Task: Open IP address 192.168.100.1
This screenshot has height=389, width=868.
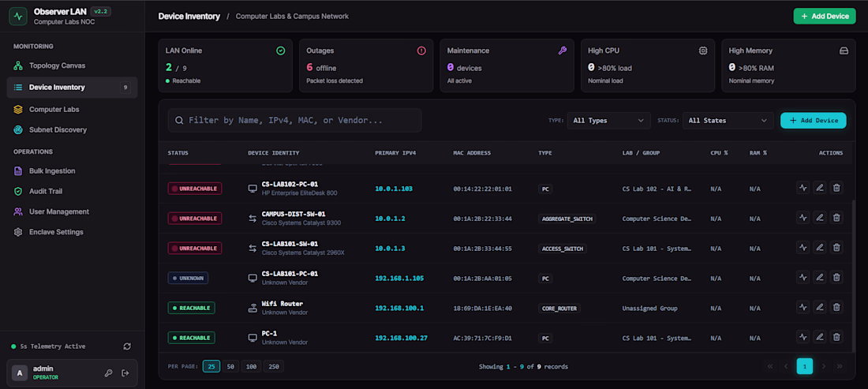Action: 399,308
